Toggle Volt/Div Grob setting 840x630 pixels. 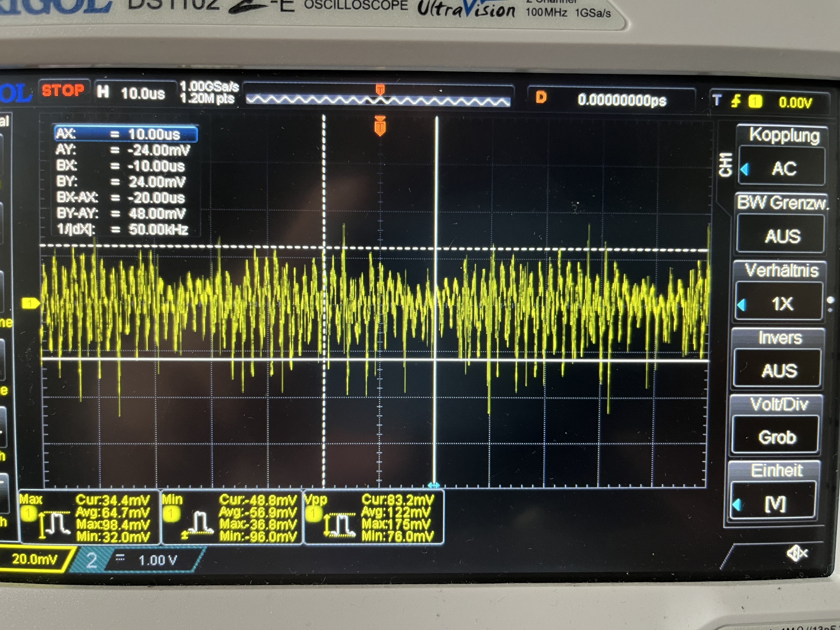[777, 437]
